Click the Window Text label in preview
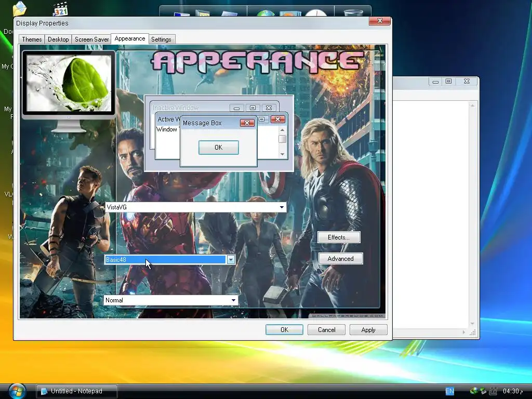 167,129
